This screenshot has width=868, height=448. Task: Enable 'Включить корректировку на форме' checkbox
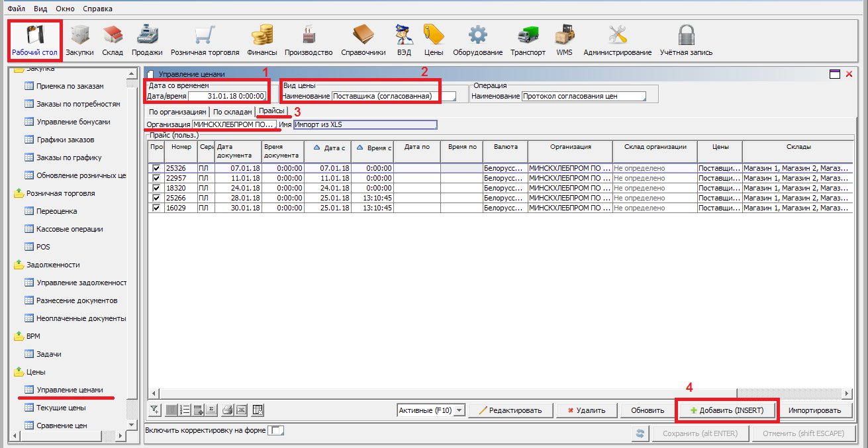click(278, 431)
